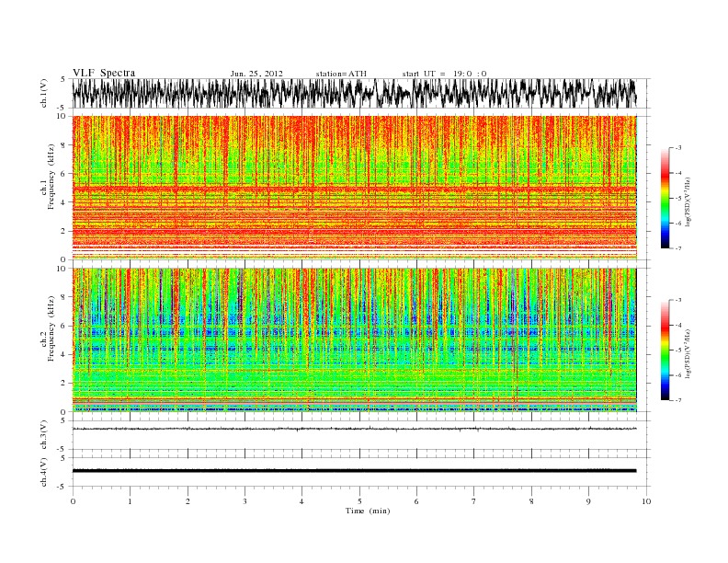Click the ch.1 voltage waveform trace

click(x=354, y=93)
